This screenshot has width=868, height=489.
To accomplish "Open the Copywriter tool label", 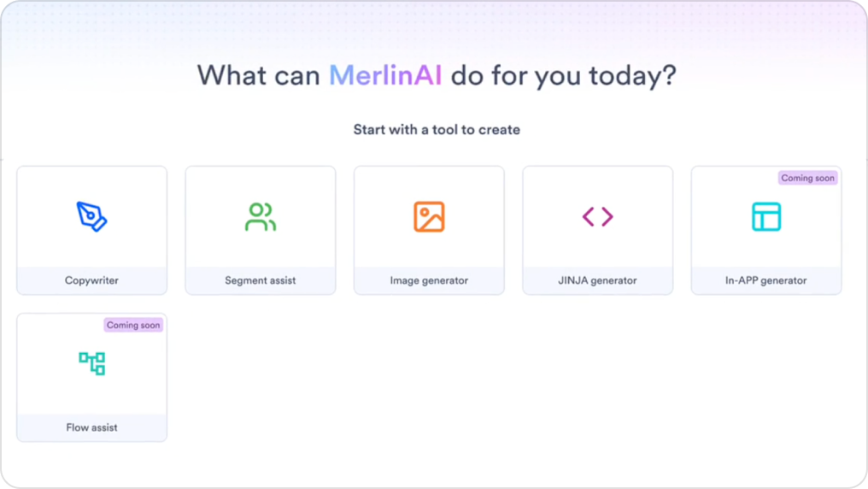I will tap(91, 280).
